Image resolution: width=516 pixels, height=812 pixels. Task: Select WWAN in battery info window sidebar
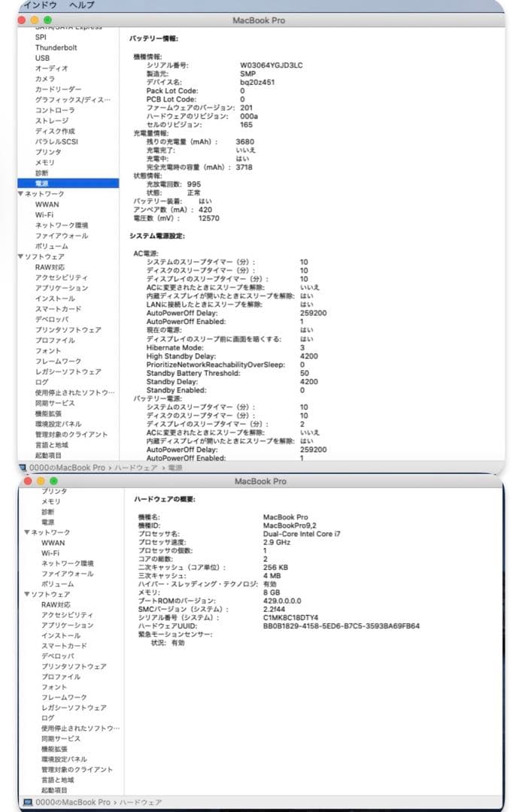[47, 204]
